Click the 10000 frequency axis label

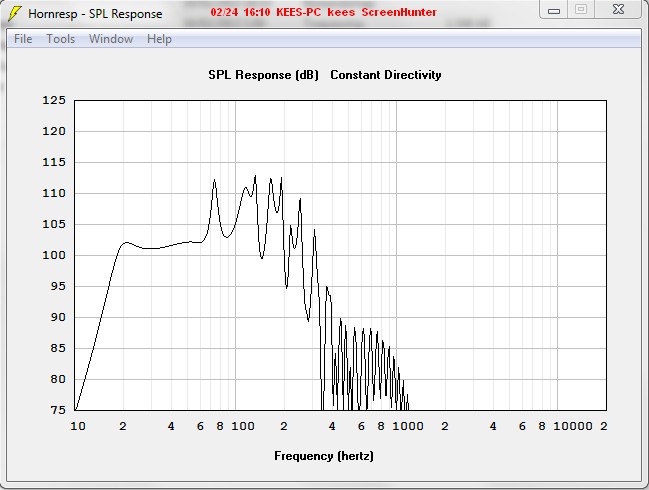click(573, 426)
